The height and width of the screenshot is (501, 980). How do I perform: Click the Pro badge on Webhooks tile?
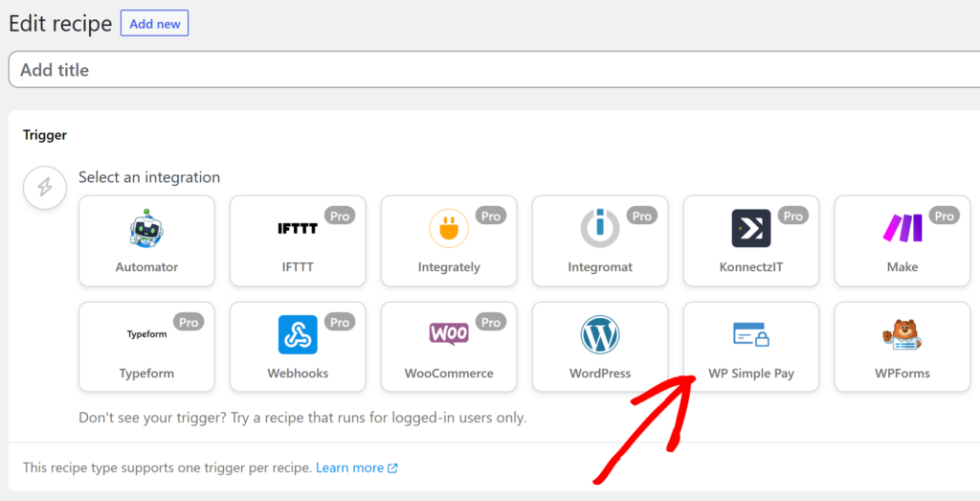tap(340, 323)
